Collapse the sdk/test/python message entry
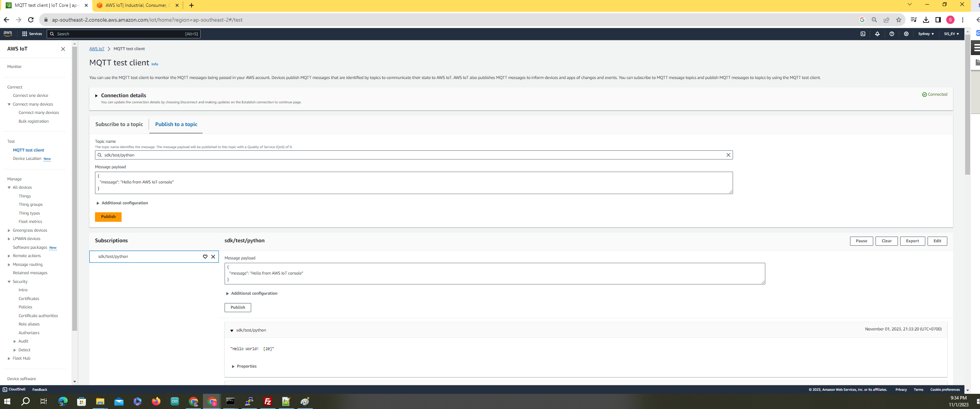 point(232,331)
